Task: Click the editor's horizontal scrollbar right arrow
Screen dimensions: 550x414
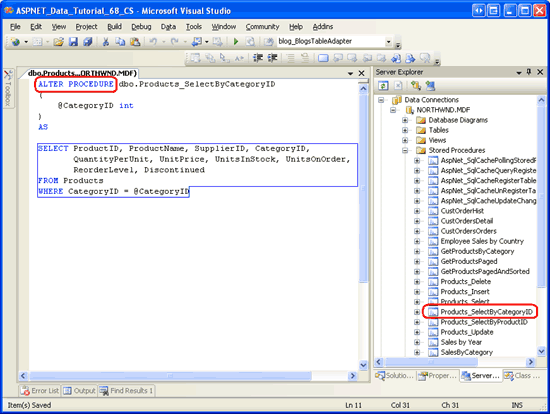Action: [x=352, y=376]
